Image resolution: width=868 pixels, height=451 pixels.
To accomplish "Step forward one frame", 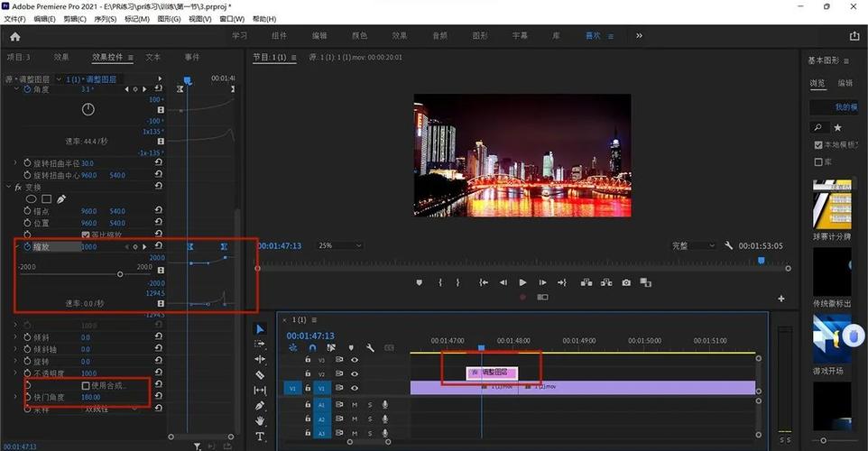I will 542,282.
